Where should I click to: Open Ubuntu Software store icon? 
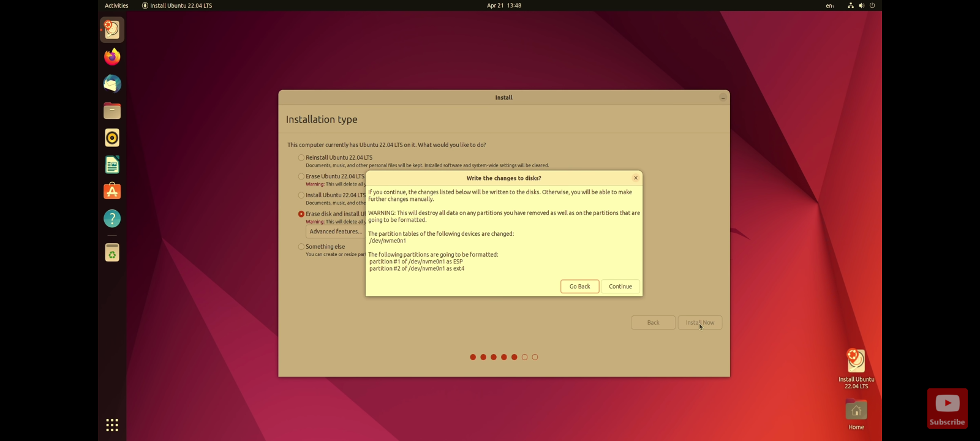pyautogui.click(x=112, y=192)
